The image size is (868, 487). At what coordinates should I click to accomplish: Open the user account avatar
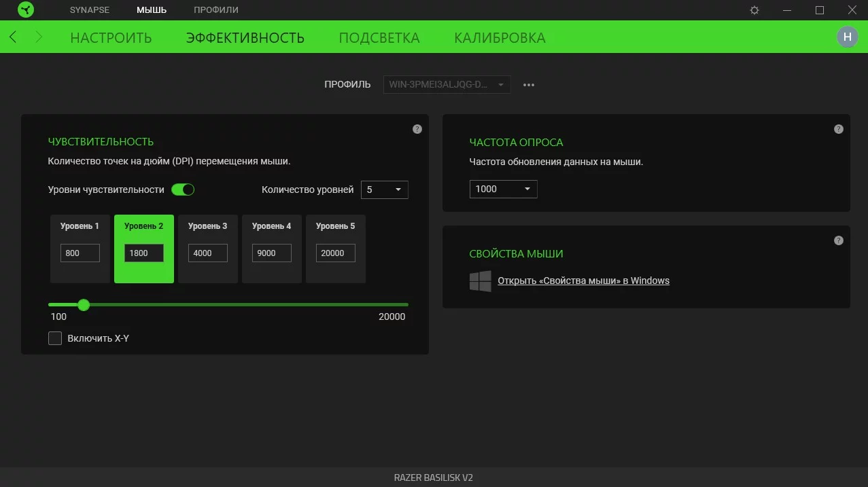click(x=847, y=37)
